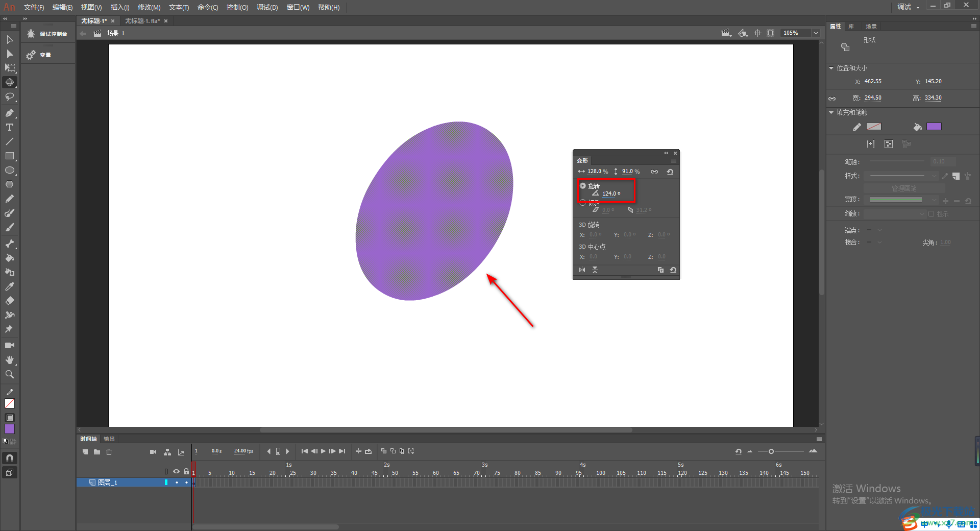Switch to the 输出 tab
980x531 pixels.
(109, 439)
